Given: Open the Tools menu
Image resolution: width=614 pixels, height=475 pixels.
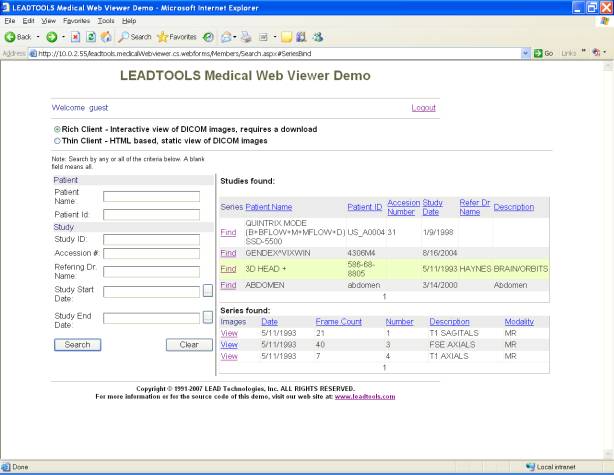Looking at the screenshot, I should pyautogui.click(x=106, y=21).
